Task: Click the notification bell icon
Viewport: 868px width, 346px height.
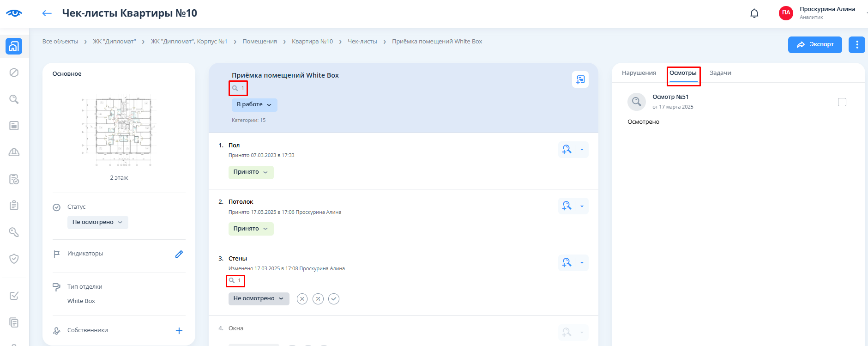Action: [754, 13]
